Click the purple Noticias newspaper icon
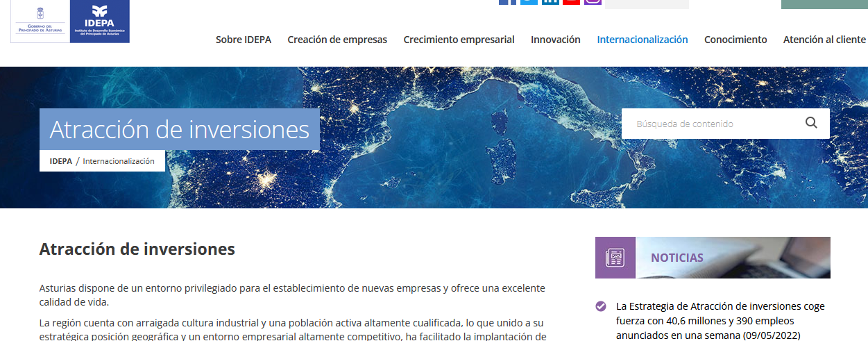 click(x=615, y=258)
